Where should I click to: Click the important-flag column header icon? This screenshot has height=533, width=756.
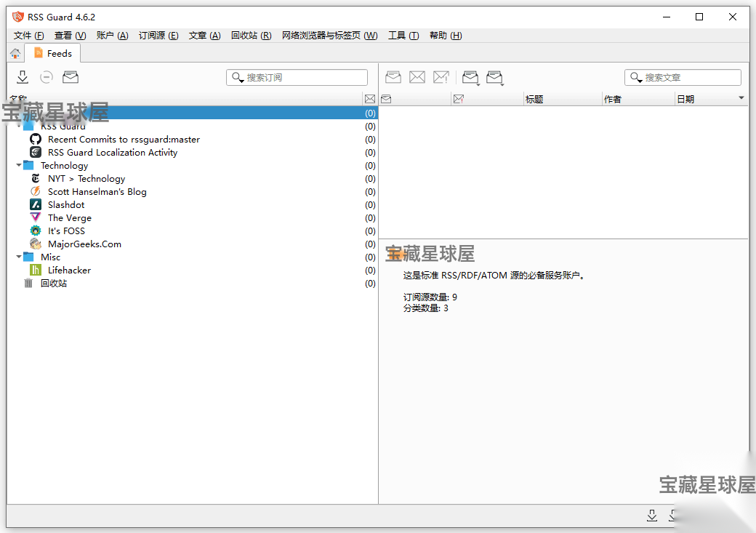pos(459,99)
